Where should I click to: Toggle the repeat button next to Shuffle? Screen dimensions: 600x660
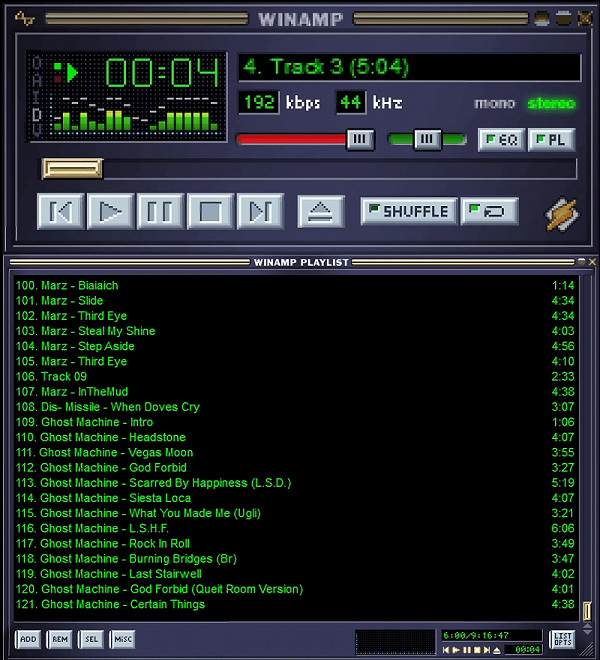pos(490,210)
